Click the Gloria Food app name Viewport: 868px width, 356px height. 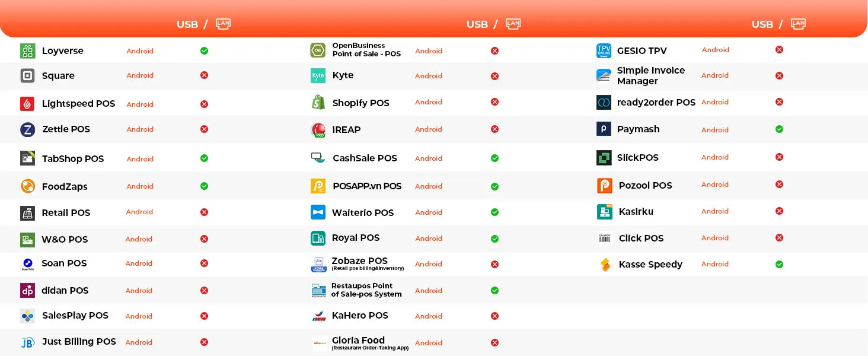(x=358, y=341)
